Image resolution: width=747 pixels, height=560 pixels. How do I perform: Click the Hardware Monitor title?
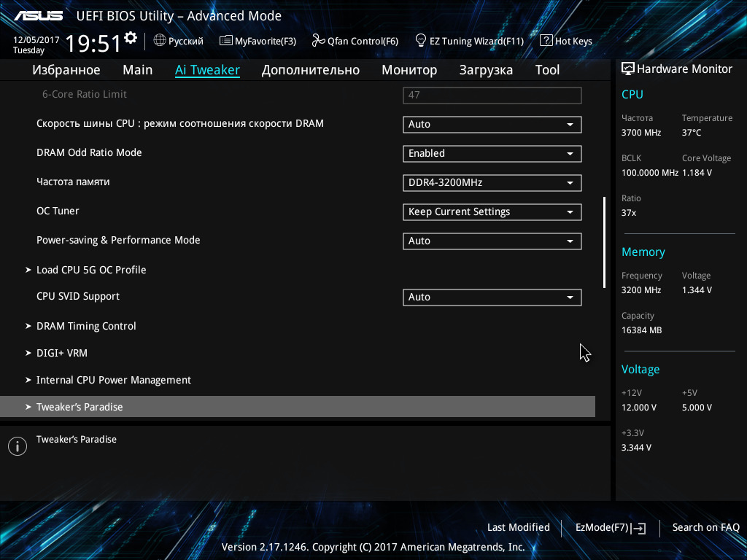click(x=684, y=69)
